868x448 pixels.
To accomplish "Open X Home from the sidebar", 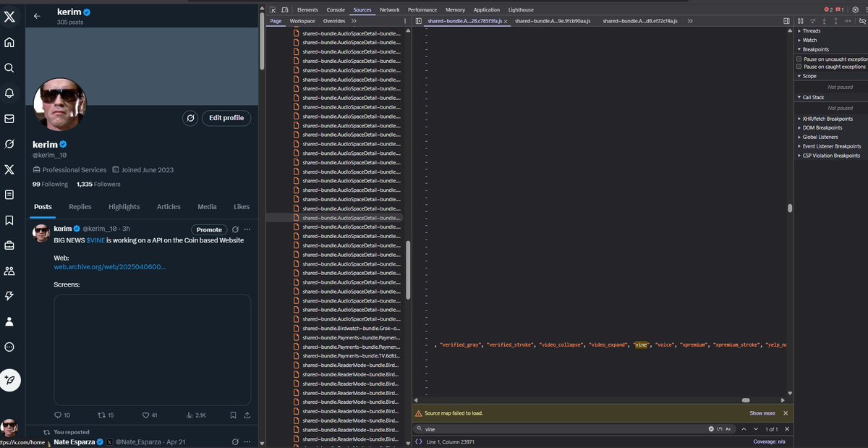I will 9,42.
